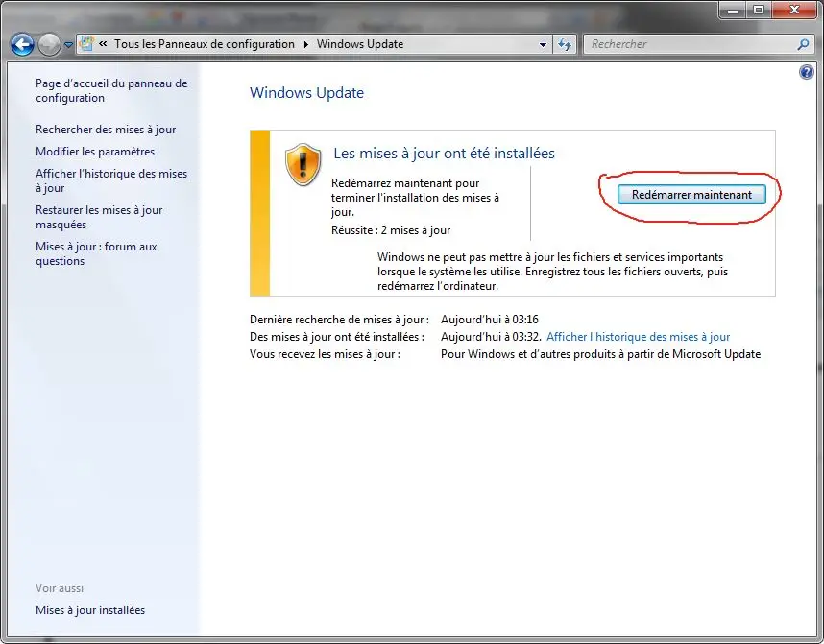Click 'Les mises à jour ont été installées' heading
The width and height of the screenshot is (824, 644).
tap(444, 154)
